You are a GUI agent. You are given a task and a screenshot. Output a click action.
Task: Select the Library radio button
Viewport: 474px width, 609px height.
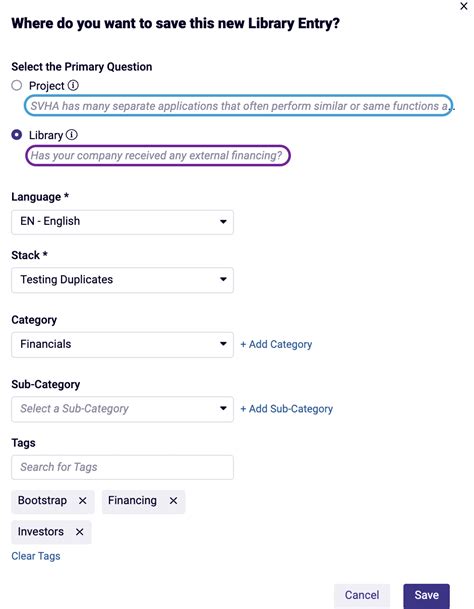[x=17, y=135]
